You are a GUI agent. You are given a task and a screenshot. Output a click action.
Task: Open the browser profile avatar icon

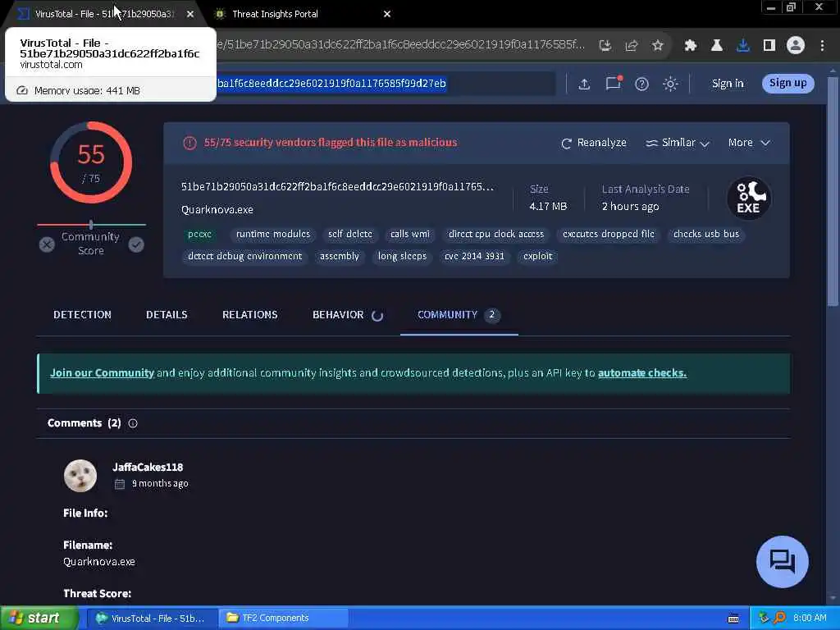[796, 46]
